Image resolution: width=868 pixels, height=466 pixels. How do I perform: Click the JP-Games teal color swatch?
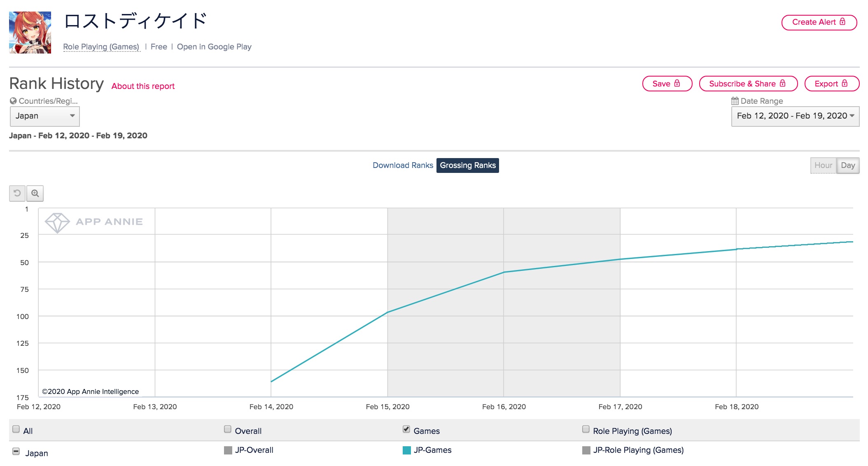(x=407, y=450)
